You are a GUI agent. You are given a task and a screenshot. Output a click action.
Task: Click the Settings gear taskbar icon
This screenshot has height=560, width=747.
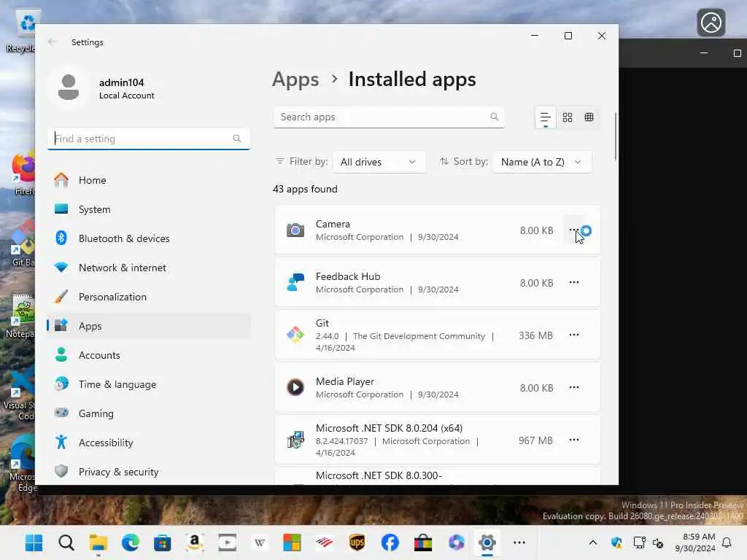(487, 542)
